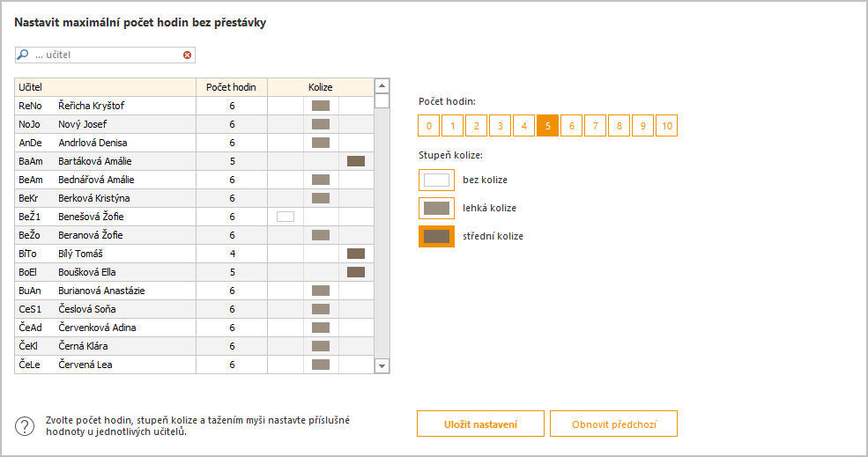Select hour count 10 button
Image resolution: width=868 pixels, height=457 pixels.
click(x=666, y=126)
